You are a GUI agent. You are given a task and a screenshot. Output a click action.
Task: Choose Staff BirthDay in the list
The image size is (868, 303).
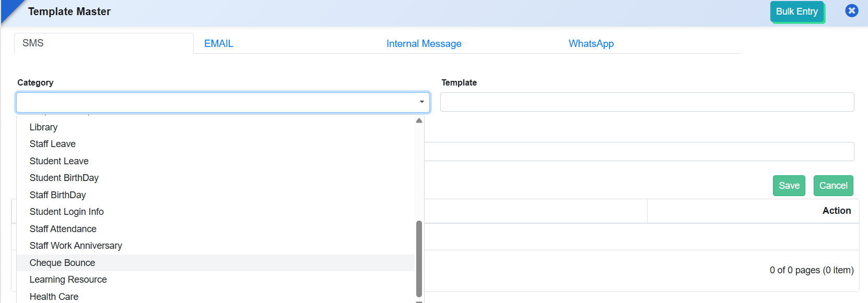point(57,195)
